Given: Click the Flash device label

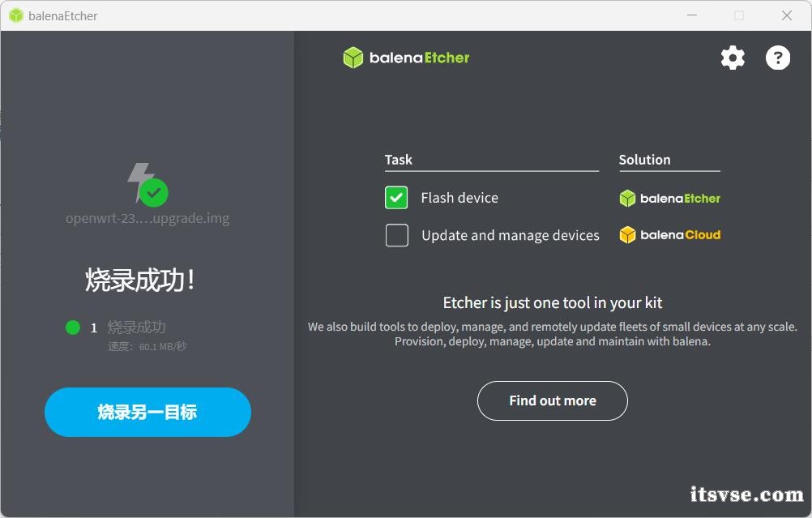Looking at the screenshot, I should [x=459, y=198].
